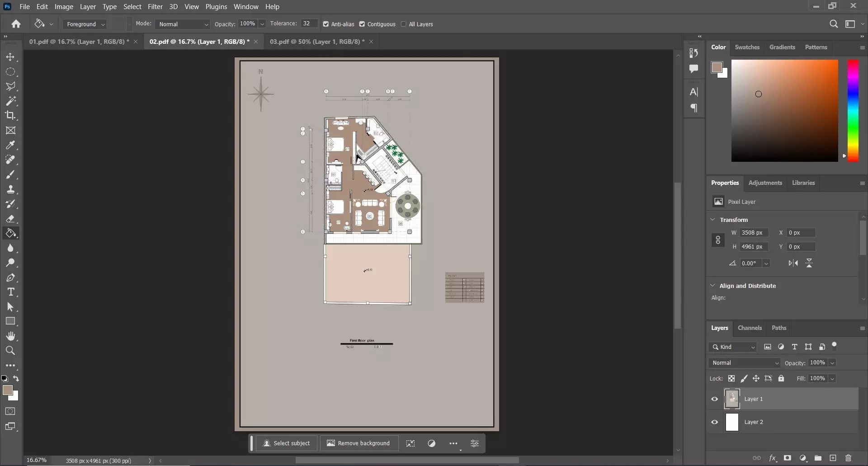Toggle lock image pixels

744,378
